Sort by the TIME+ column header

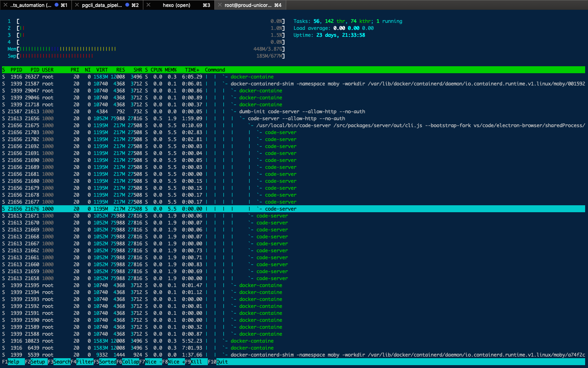[192, 70]
